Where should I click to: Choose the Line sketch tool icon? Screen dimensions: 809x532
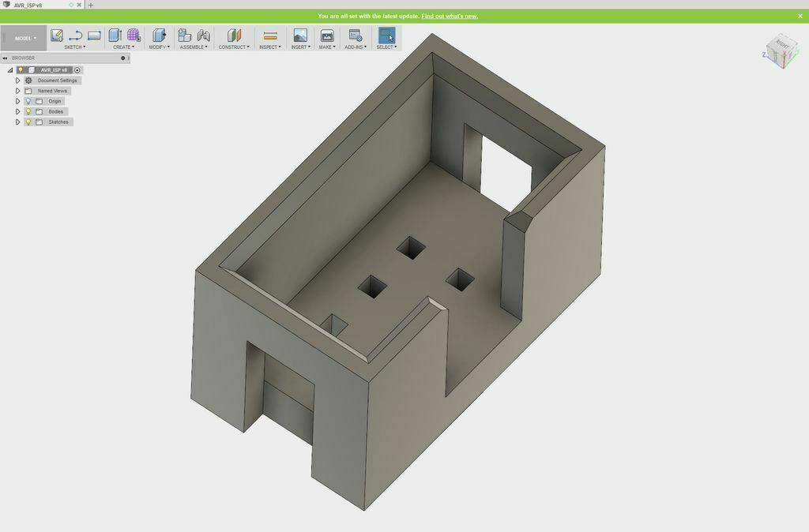tap(75, 35)
